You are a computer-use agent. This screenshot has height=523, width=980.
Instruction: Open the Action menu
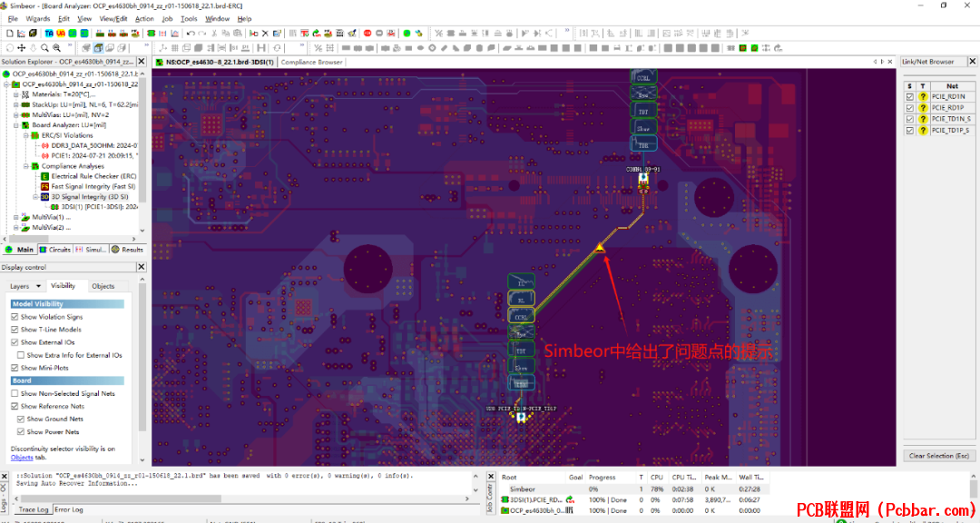[144, 19]
